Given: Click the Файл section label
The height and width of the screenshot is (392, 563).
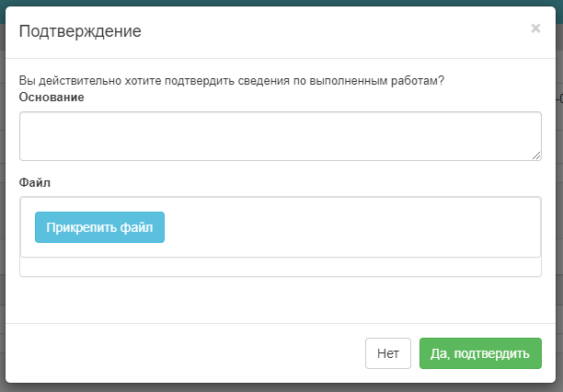Looking at the screenshot, I should [x=34, y=182].
